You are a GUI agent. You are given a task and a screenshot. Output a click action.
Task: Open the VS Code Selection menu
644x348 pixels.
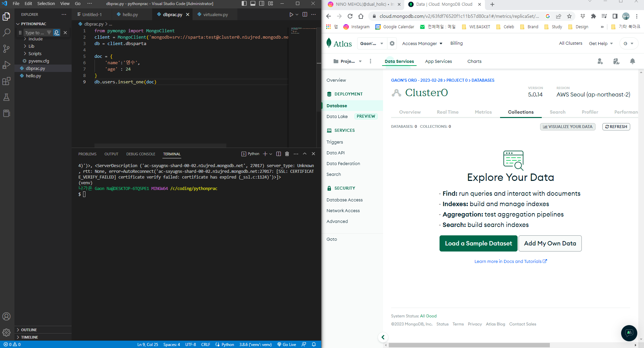tap(46, 3)
